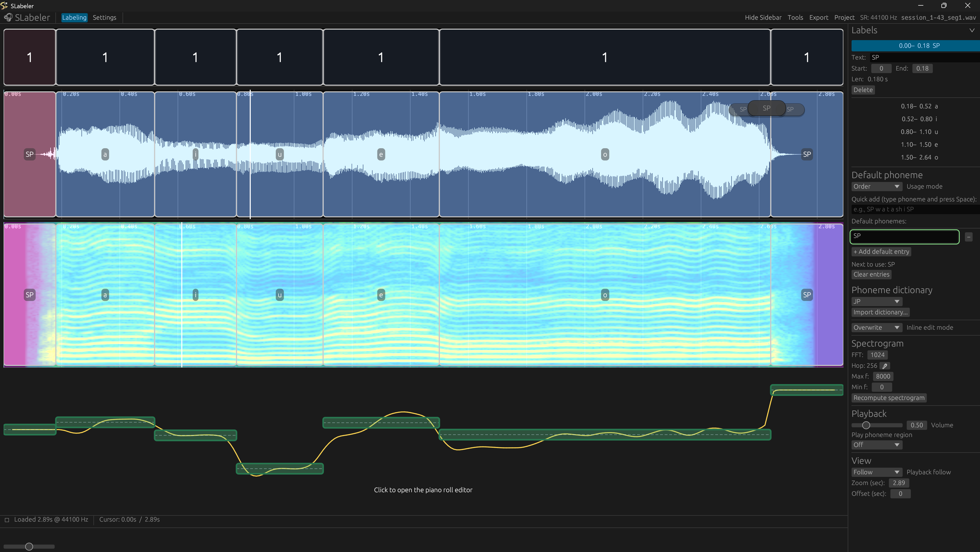Remove SP default phoneme with minus button
This screenshot has width=980, height=552.
969,237
